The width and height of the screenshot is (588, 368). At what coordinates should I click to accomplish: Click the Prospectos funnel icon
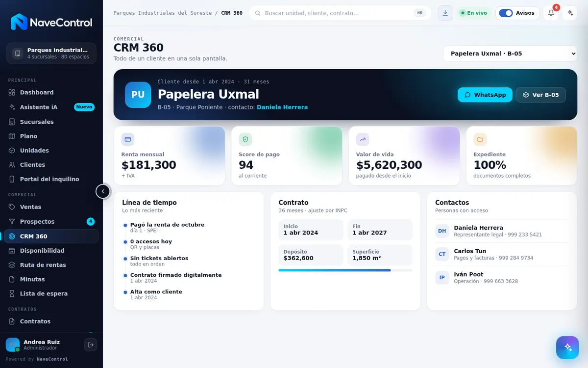tap(12, 222)
